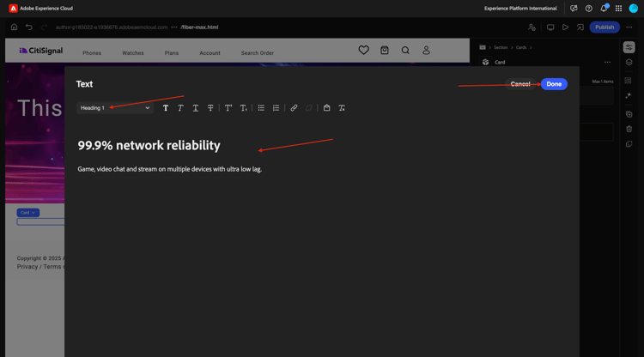This screenshot has width=644, height=357.
Task: Open the URL ellipsis menu
Action: (174, 27)
